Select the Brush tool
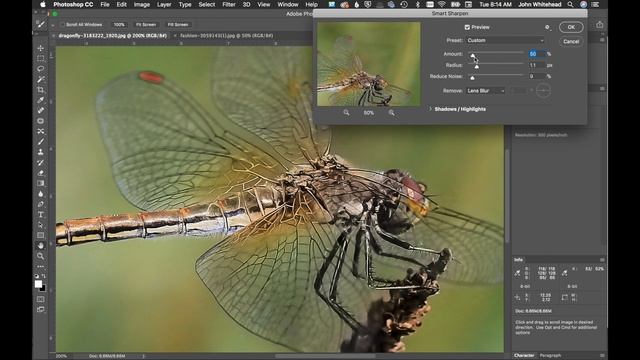 point(40,142)
